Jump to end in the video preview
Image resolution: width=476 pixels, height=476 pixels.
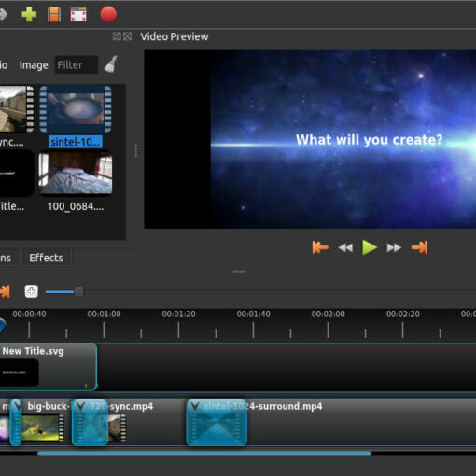point(419,247)
